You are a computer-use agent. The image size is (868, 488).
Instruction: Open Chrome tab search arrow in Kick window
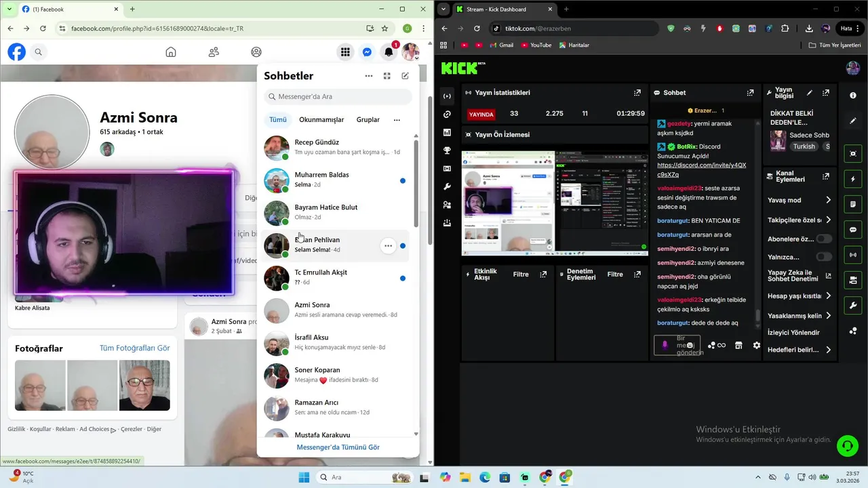[x=443, y=9]
